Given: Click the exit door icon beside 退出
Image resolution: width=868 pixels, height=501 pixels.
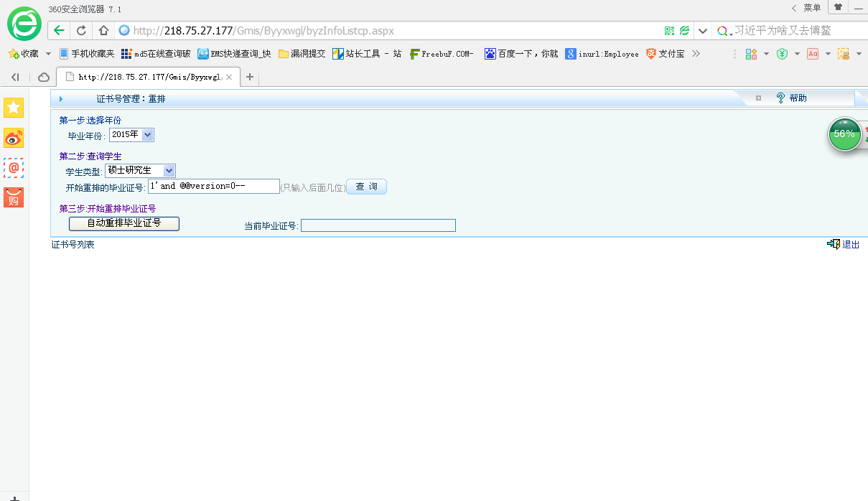Looking at the screenshot, I should coord(834,244).
